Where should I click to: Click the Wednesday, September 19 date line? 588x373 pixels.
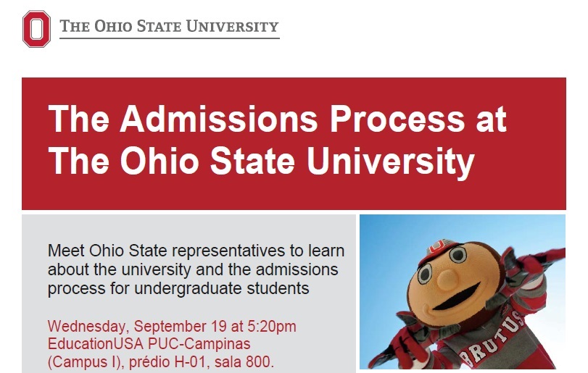pos(172,326)
